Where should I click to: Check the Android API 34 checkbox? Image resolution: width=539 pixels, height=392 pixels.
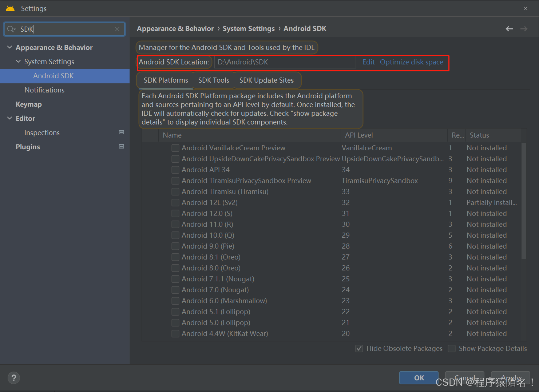(x=175, y=170)
